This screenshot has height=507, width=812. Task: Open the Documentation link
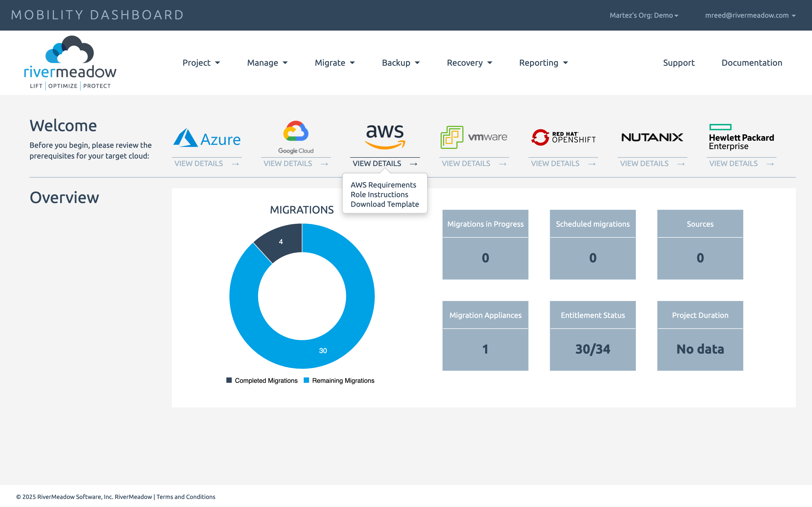(752, 63)
